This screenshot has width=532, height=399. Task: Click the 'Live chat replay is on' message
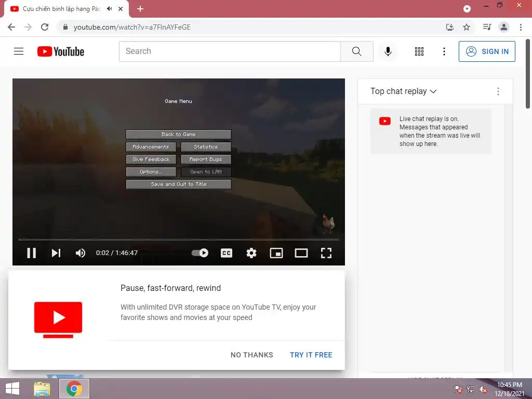click(x=431, y=131)
